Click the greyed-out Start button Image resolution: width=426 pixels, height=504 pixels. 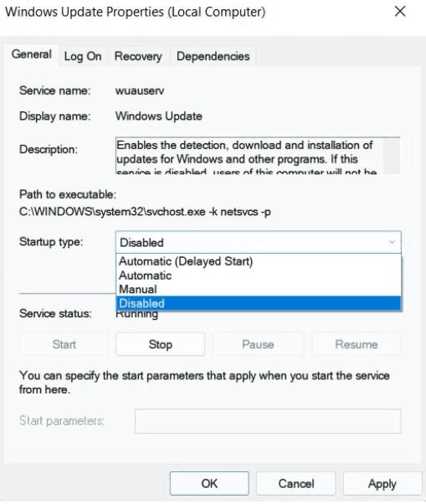(64, 344)
